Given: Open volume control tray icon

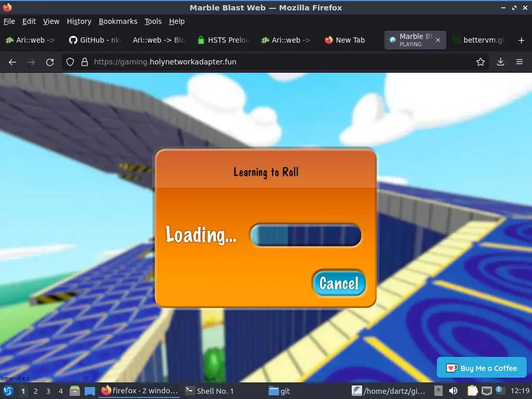Looking at the screenshot, I should [453, 391].
